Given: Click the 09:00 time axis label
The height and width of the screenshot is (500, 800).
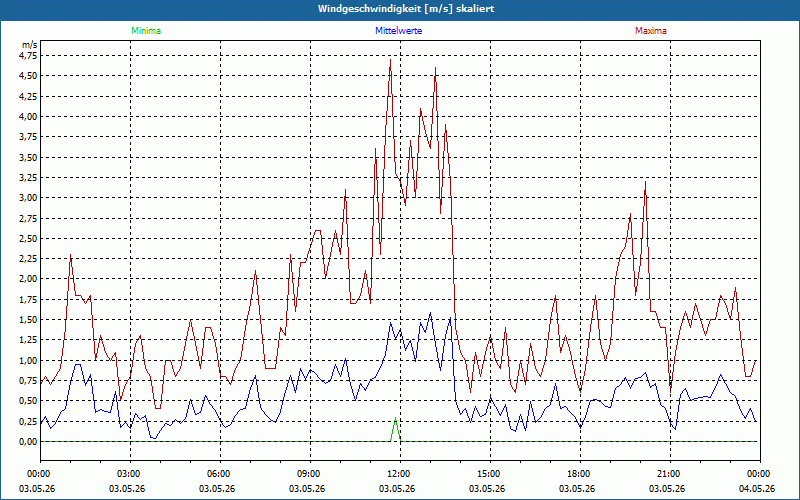Looking at the screenshot, I should pos(310,474).
